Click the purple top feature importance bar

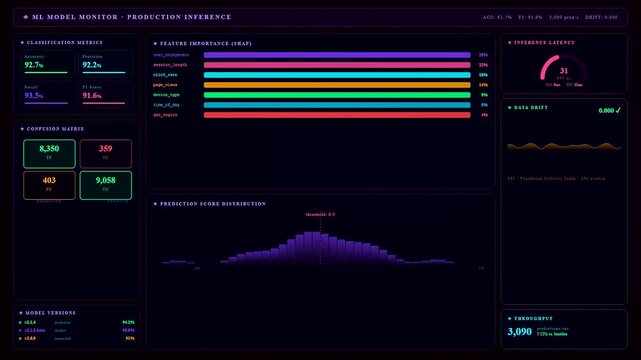click(337, 55)
